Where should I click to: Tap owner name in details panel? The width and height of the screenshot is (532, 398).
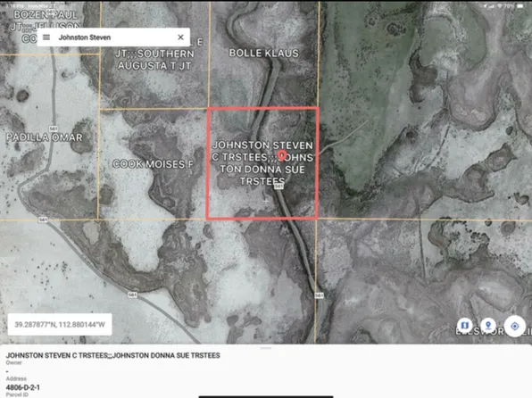113,355
